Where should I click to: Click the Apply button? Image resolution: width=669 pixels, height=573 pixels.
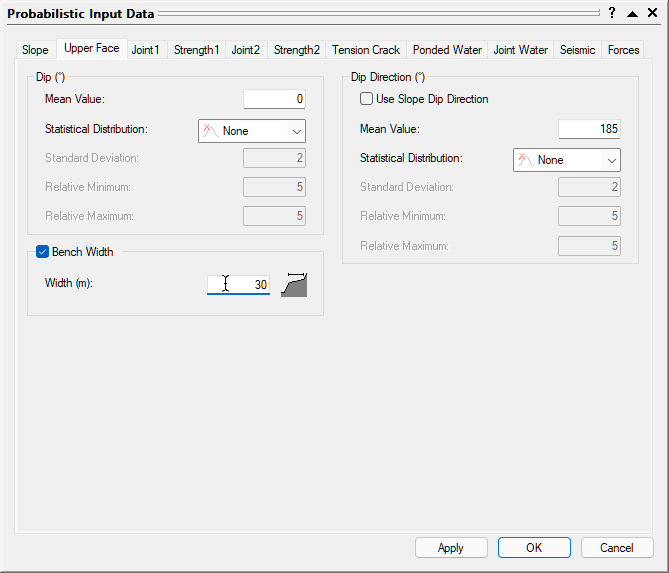click(x=451, y=547)
